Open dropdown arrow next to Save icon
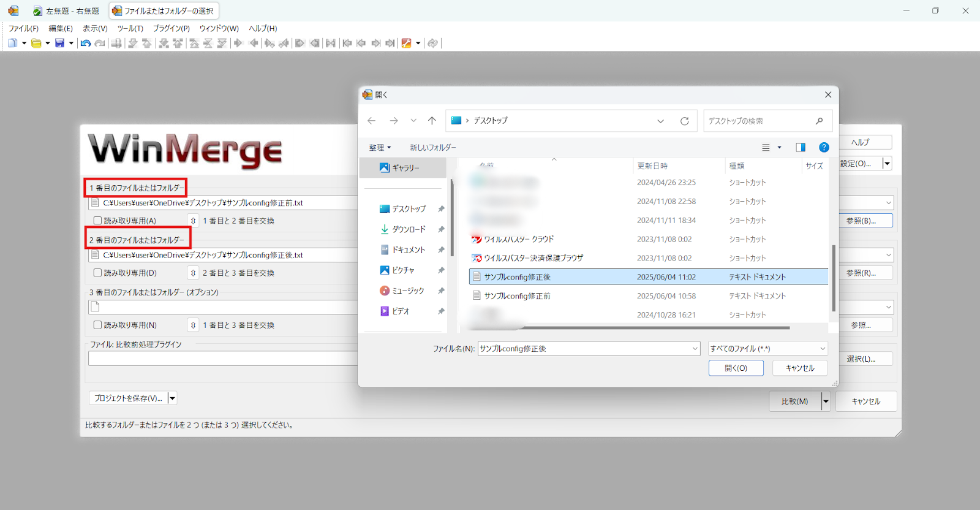The image size is (980, 510). (71, 43)
